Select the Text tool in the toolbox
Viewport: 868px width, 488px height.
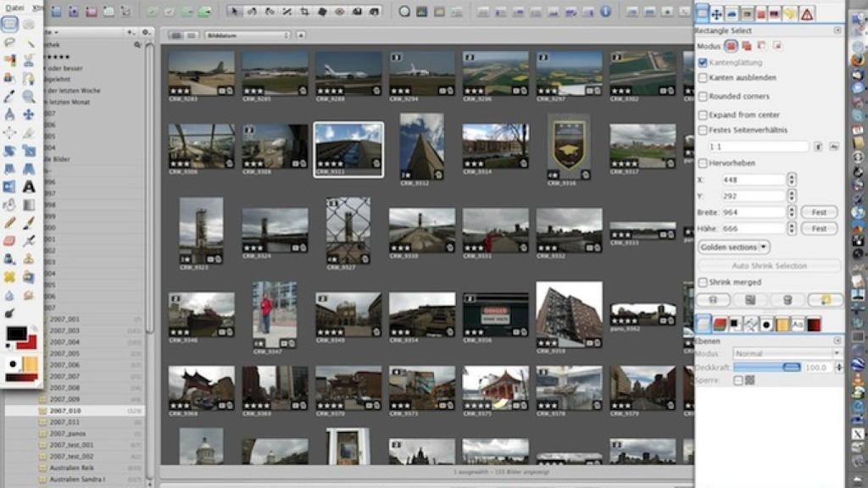coord(29,185)
